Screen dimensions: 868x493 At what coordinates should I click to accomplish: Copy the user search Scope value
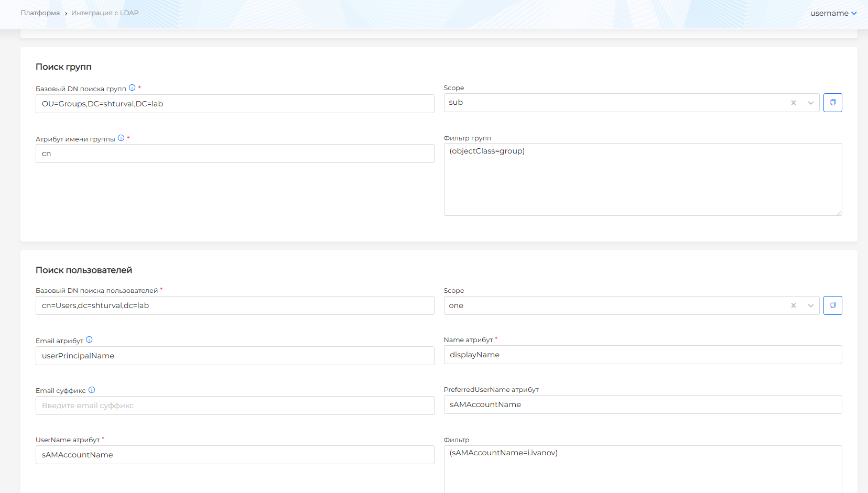(832, 305)
